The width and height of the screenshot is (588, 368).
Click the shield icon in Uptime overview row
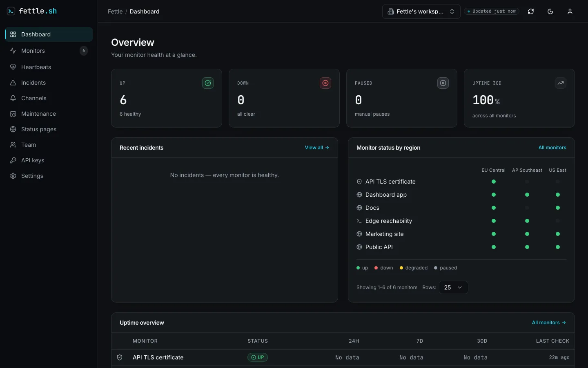(x=120, y=357)
